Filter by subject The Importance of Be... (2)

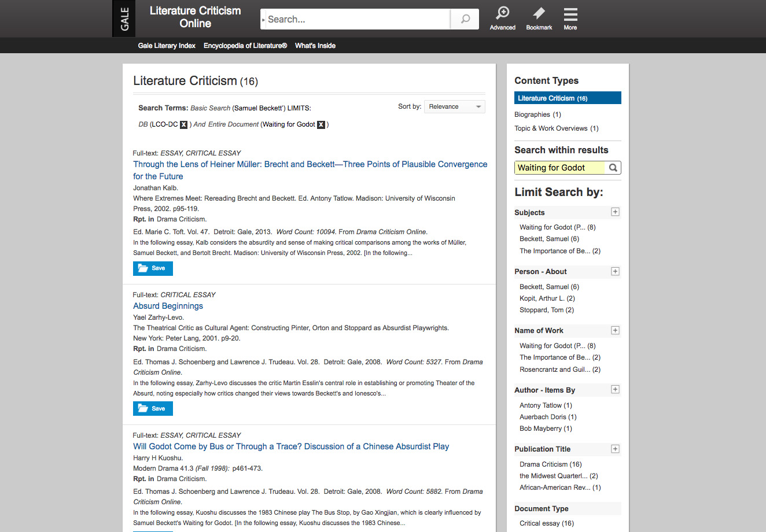click(x=560, y=251)
